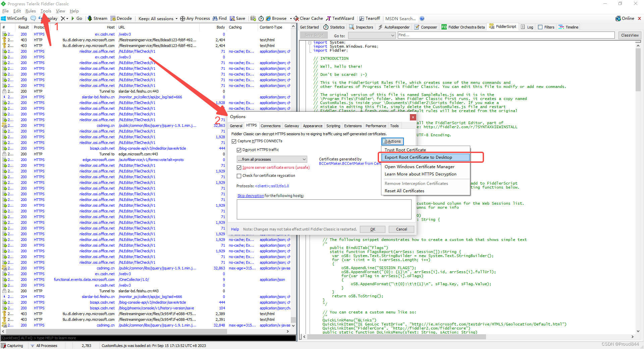Click the Skip decryption link
644x349 pixels.
click(x=251, y=196)
